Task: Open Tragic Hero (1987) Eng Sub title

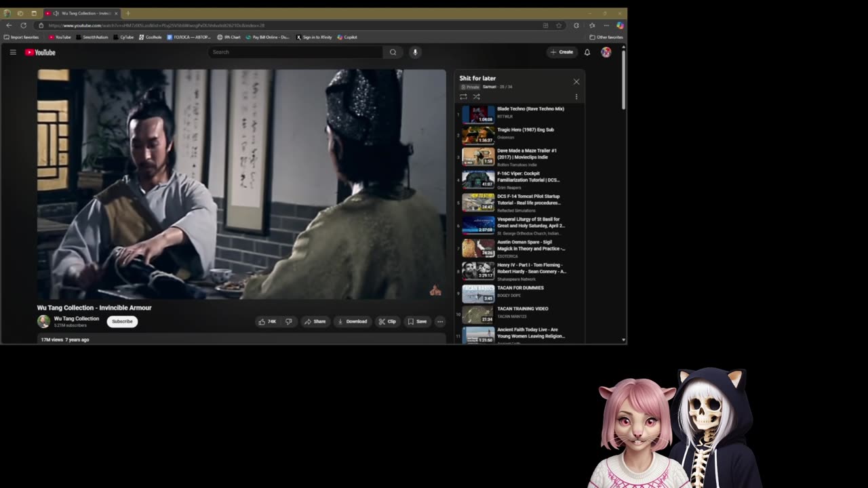Action: (x=526, y=129)
